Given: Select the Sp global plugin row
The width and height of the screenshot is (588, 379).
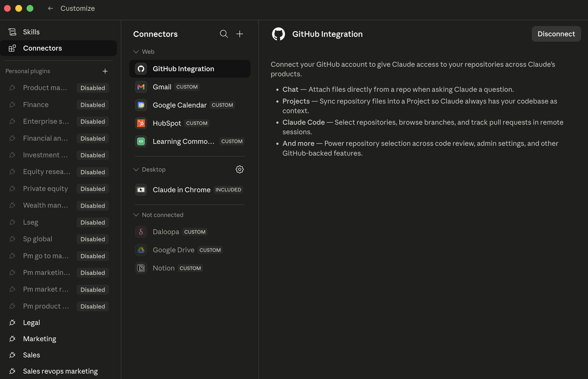Looking at the screenshot, I should [58, 239].
